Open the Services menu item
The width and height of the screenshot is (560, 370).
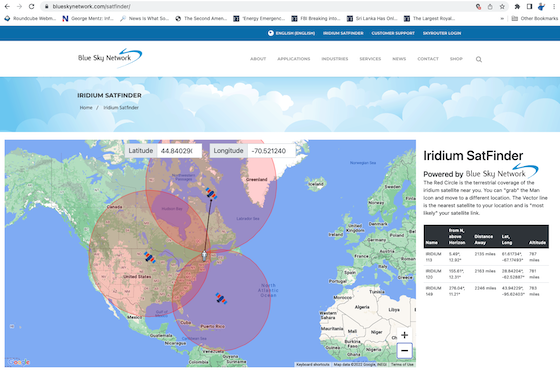370,59
